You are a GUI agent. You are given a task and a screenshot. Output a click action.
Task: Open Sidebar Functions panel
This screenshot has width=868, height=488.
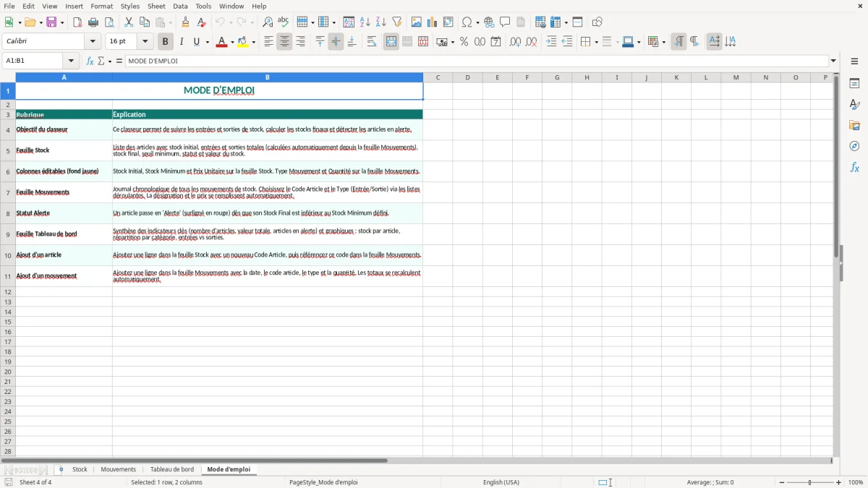854,167
